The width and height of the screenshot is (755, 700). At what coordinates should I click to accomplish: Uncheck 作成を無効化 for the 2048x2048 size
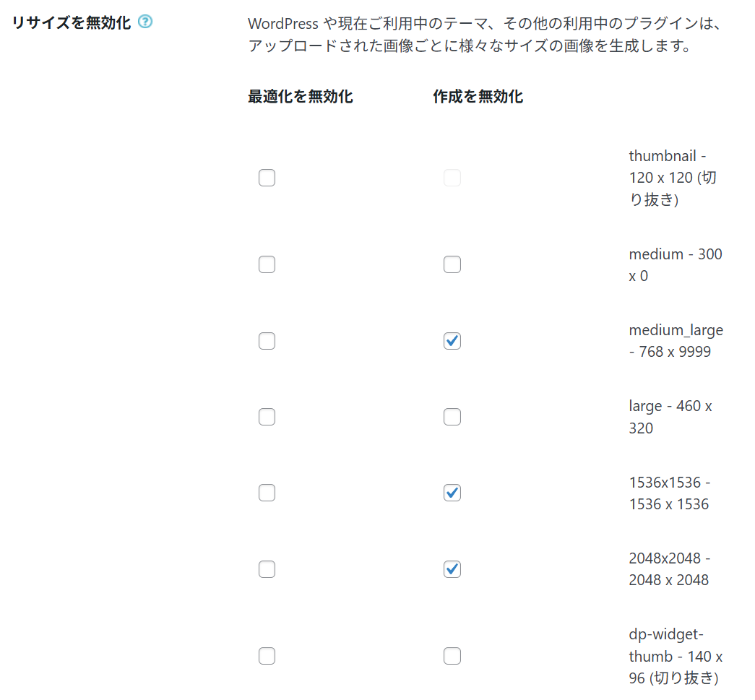tap(452, 569)
